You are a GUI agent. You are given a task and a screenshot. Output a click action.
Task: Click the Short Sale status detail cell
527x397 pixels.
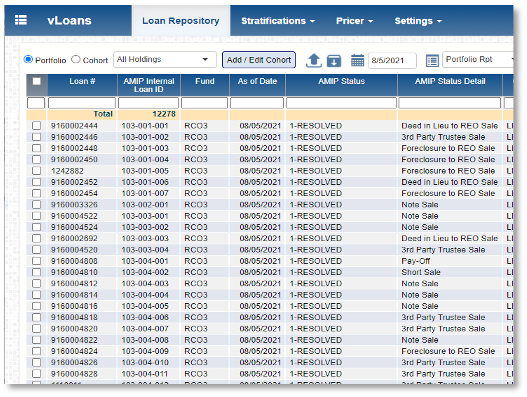[x=421, y=272]
